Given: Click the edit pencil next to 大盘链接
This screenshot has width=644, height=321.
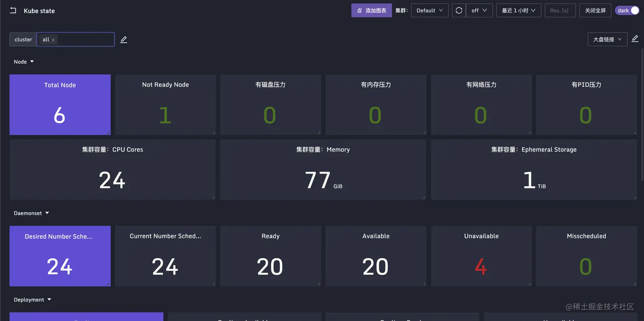Looking at the screenshot, I should 635,39.
